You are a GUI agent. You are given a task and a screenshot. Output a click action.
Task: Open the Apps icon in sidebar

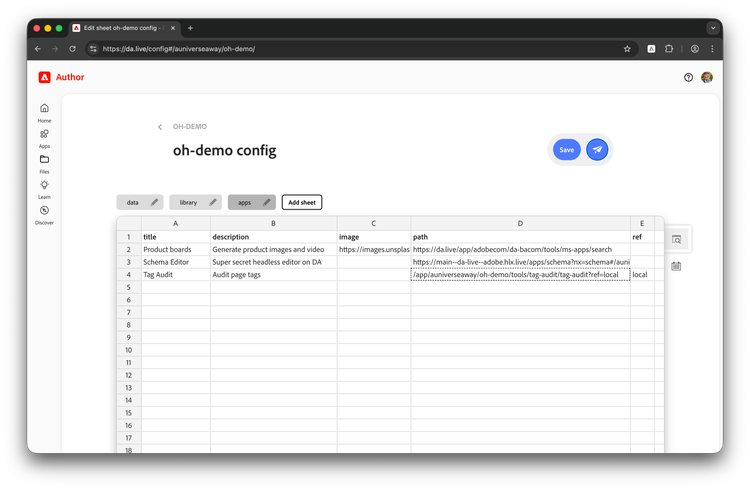pyautogui.click(x=44, y=134)
